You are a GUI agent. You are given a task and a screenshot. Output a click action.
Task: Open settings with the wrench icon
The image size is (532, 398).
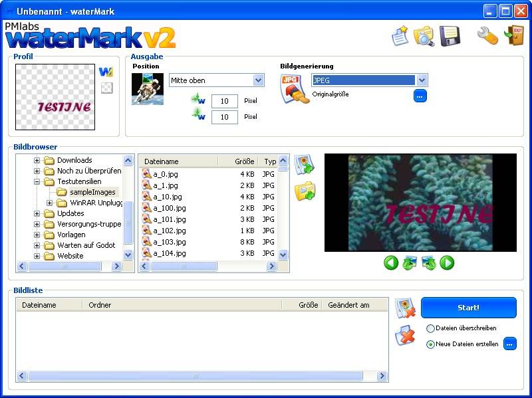tap(488, 36)
